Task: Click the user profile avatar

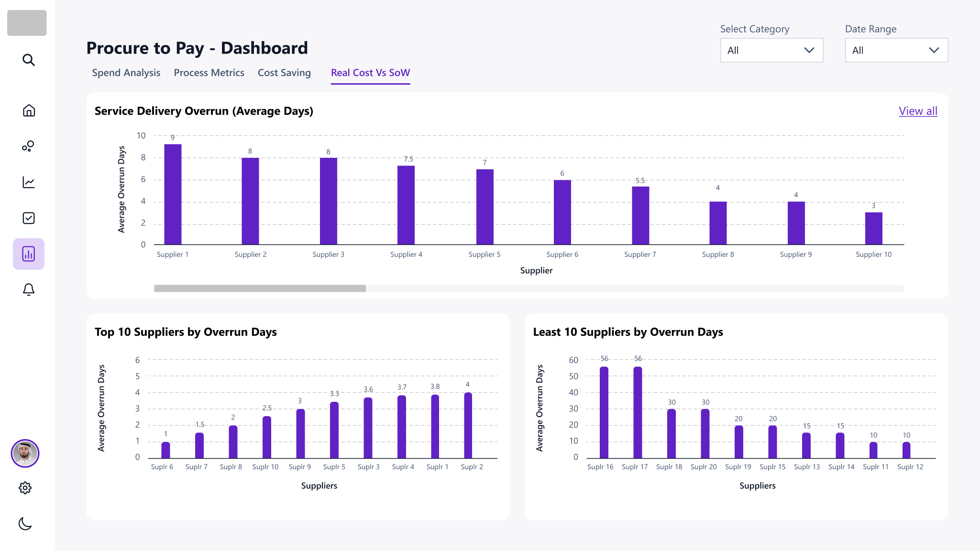Action: pyautogui.click(x=25, y=453)
